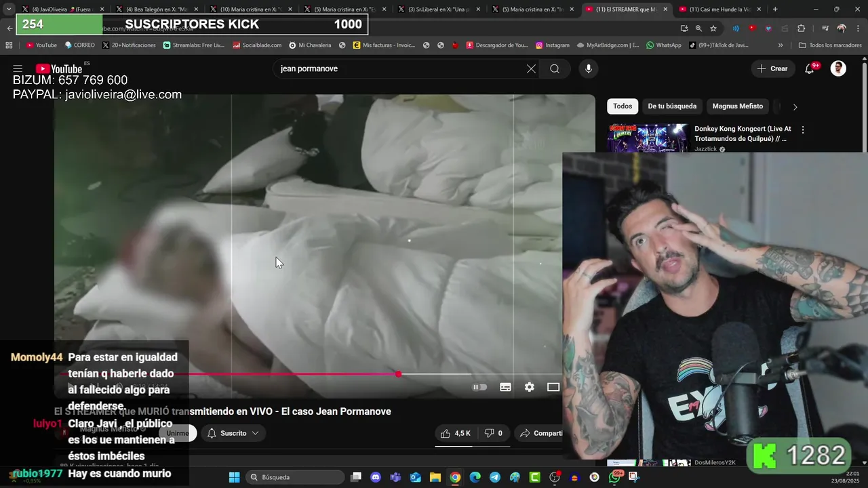Like the video with 4,5 K likes
868x488 pixels.
(x=455, y=433)
